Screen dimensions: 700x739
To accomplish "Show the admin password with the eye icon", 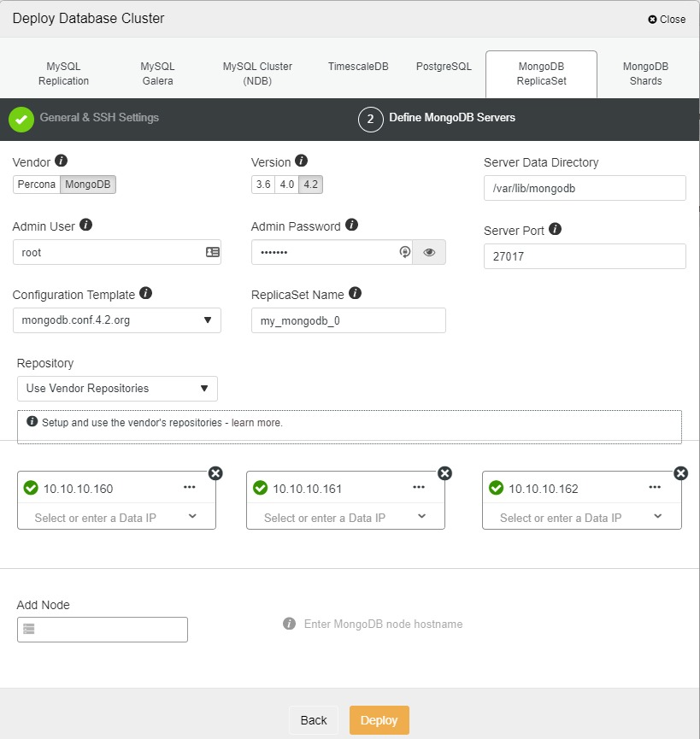I will coord(429,252).
